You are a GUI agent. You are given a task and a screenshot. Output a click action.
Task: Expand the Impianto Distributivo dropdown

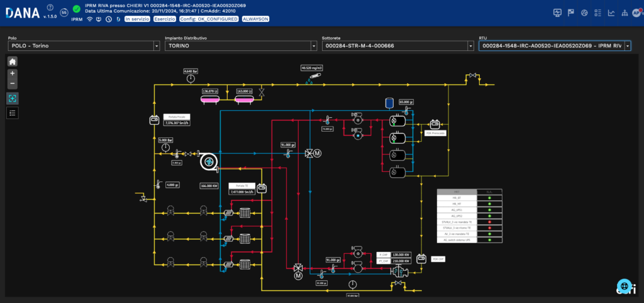313,46
